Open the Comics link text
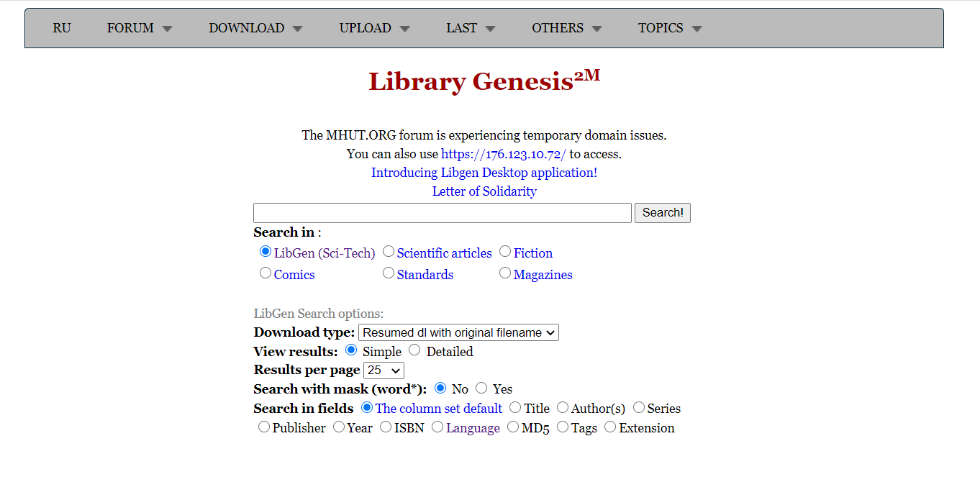This screenshot has height=477, width=980. (294, 275)
